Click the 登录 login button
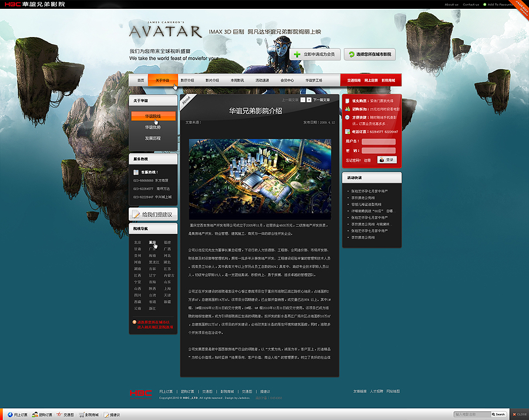The image size is (529, 420). click(x=387, y=160)
